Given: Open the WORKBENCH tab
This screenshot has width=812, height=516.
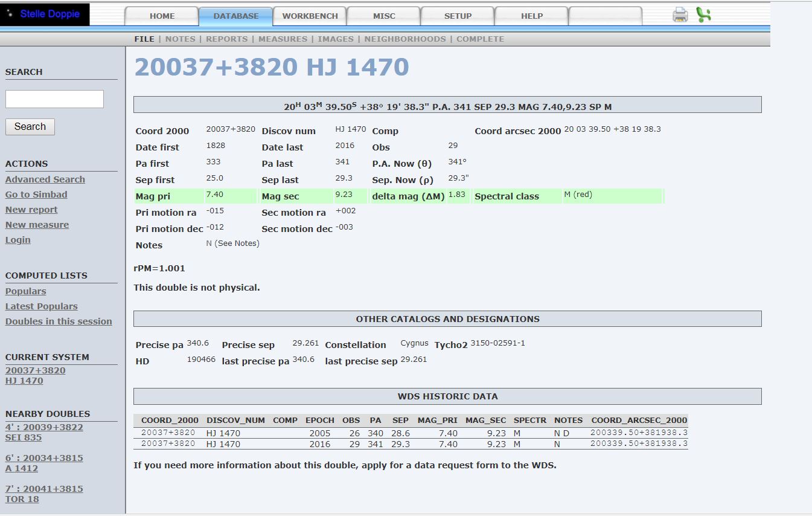Looking at the screenshot, I should pyautogui.click(x=310, y=16).
